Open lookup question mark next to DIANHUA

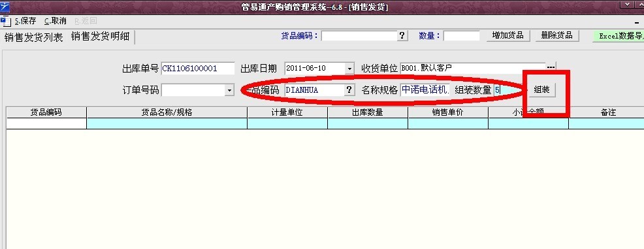coord(349,90)
